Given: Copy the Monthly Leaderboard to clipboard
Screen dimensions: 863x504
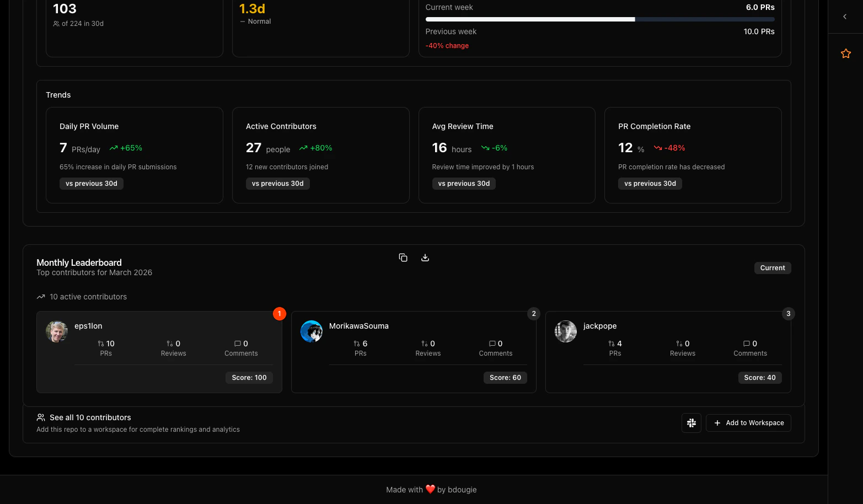Looking at the screenshot, I should pyautogui.click(x=403, y=258).
